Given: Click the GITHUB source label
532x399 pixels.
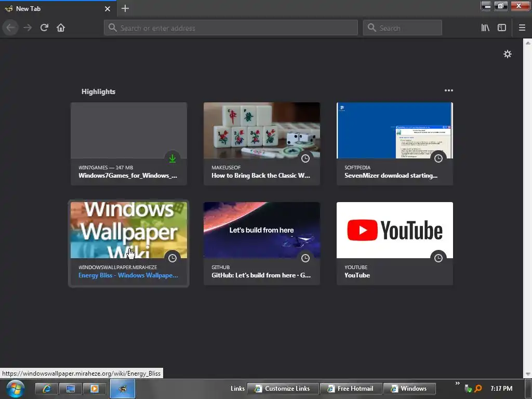Looking at the screenshot, I should point(220,268).
